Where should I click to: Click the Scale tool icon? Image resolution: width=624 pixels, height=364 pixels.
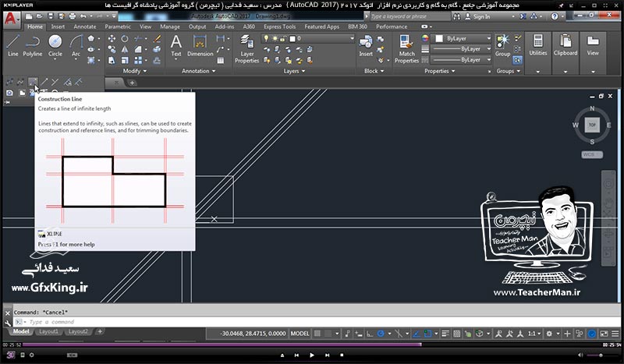pos(125,61)
